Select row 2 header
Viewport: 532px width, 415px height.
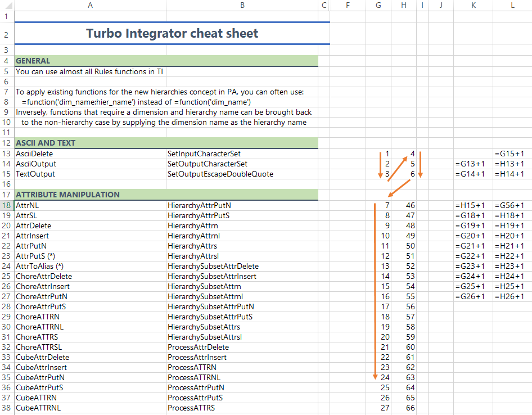pyautogui.click(x=7, y=34)
